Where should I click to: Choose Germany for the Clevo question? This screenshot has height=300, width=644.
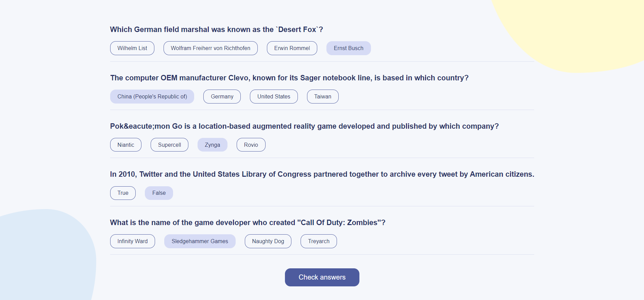[x=222, y=97]
